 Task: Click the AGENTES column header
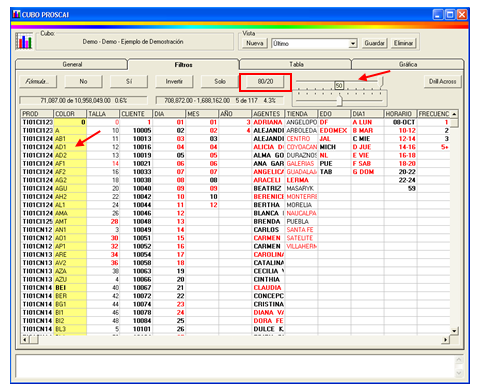tap(268, 114)
